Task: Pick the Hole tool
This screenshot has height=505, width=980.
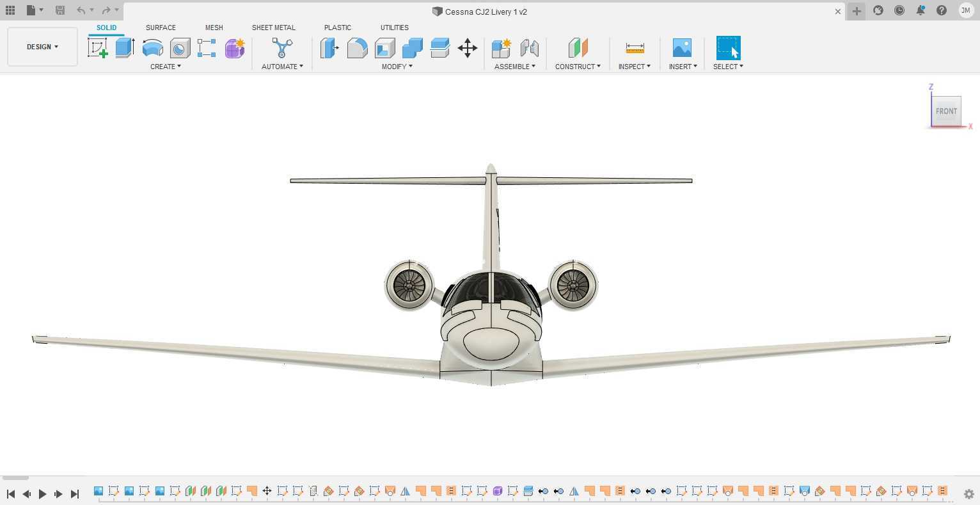Action: pyautogui.click(x=180, y=48)
